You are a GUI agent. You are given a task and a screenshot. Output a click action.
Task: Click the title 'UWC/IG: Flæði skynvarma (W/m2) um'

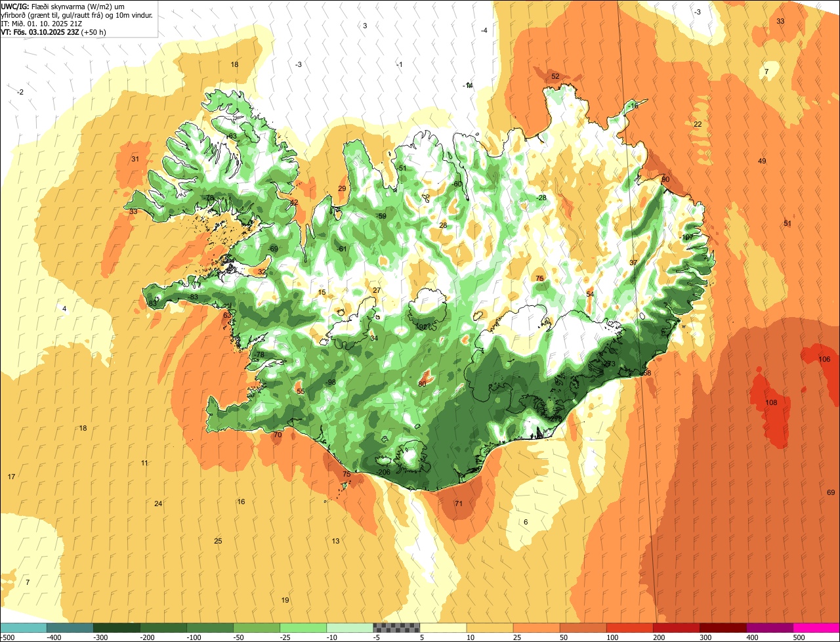point(63,6)
